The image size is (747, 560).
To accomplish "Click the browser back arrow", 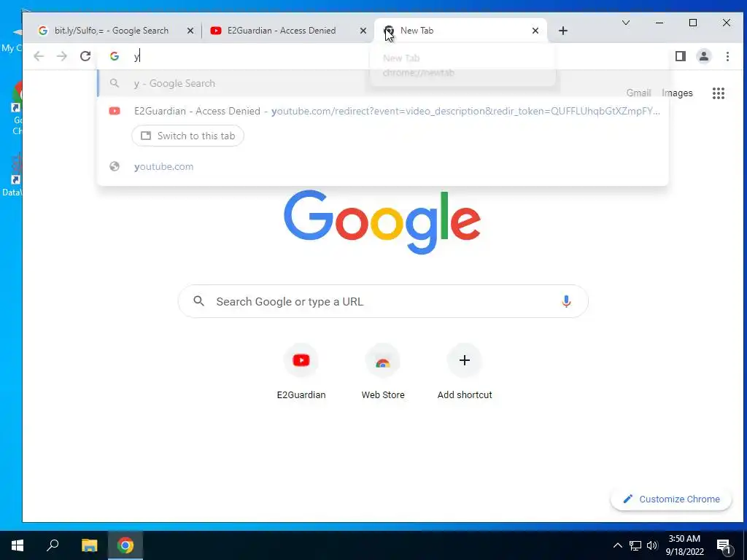I will pyautogui.click(x=39, y=56).
